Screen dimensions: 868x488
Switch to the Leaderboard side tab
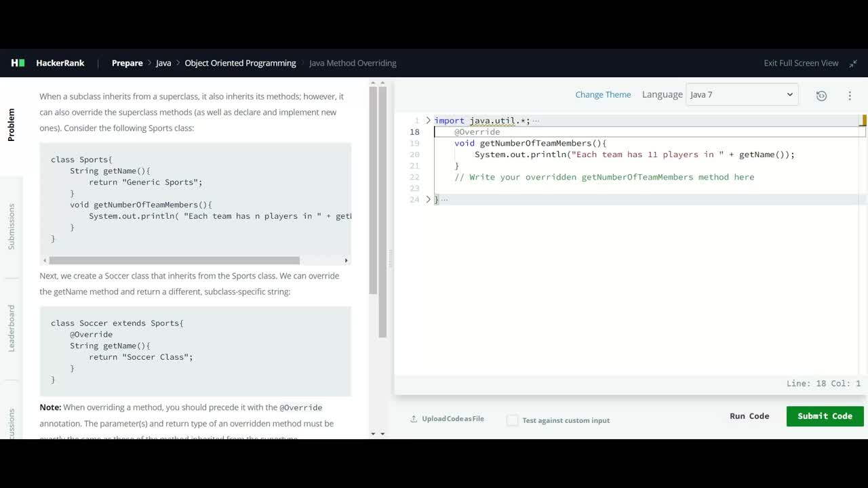pos(11,328)
